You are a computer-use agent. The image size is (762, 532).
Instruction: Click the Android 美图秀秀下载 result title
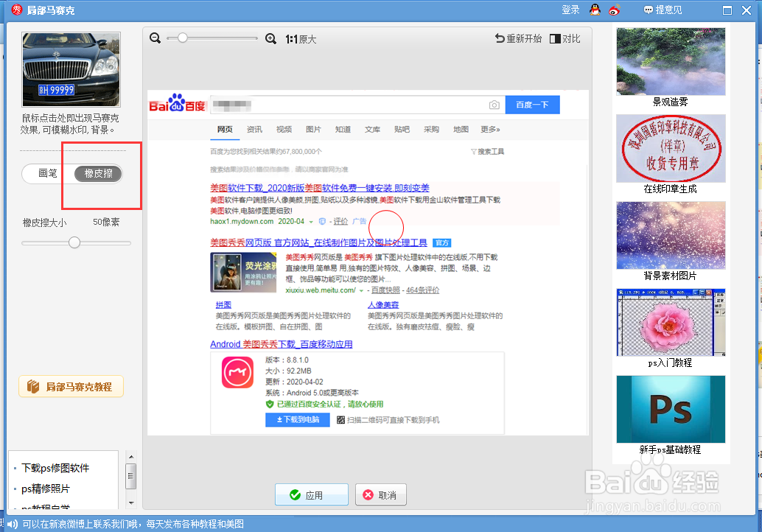[282, 344]
